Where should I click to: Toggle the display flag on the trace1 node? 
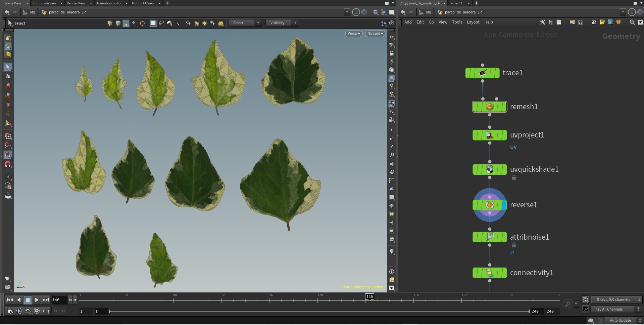tap(498, 73)
